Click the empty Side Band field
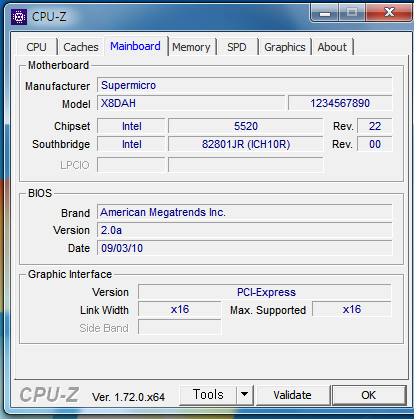The image size is (414, 419). [180, 327]
